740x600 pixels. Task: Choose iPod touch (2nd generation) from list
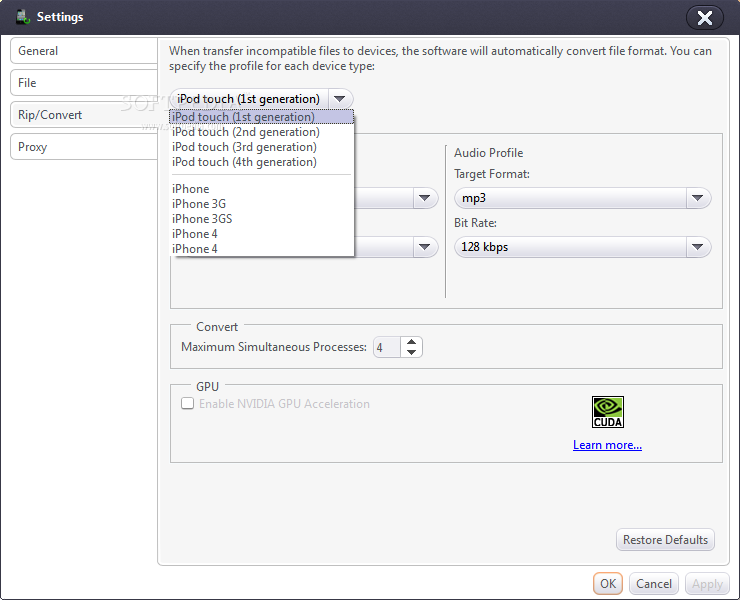click(x=261, y=132)
